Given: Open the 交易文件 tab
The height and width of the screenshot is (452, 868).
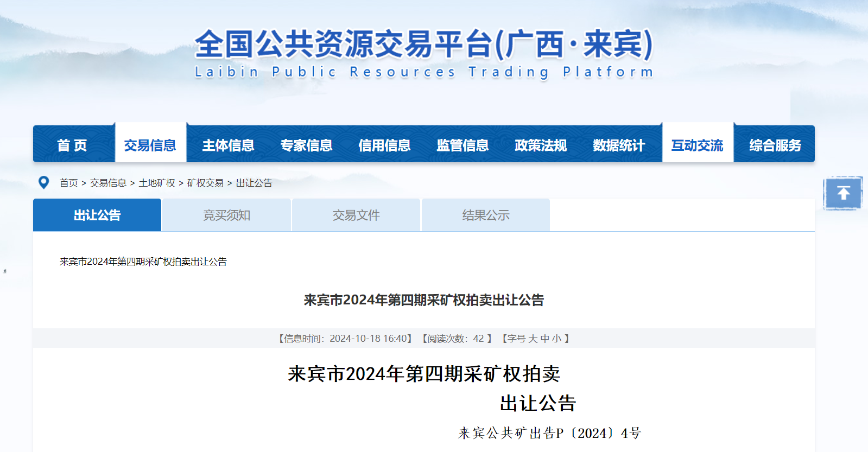Looking at the screenshot, I should click(356, 215).
